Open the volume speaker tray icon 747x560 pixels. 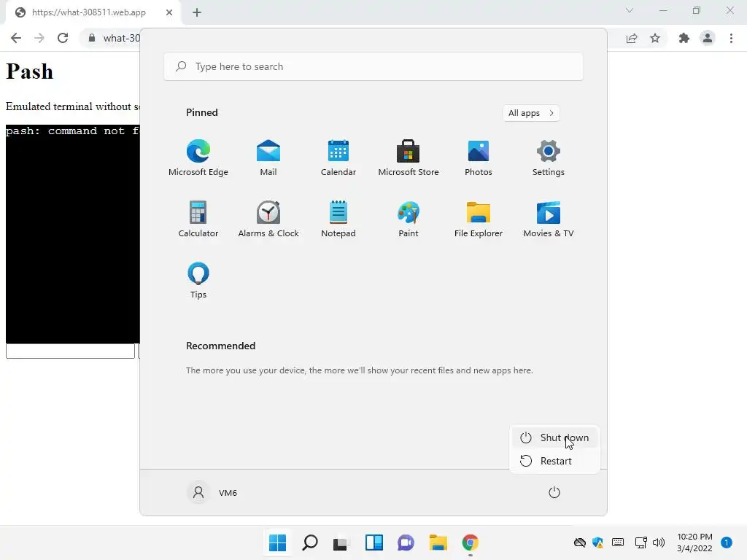659,542
